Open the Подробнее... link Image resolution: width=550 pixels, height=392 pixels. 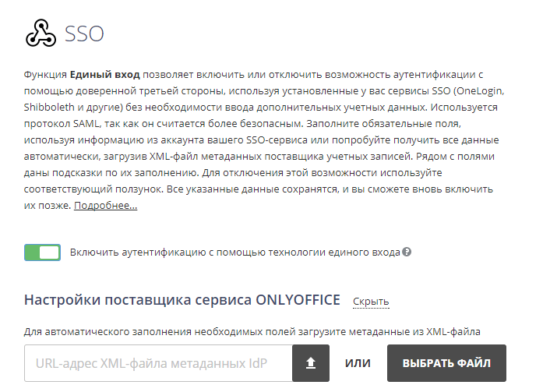(106, 205)
